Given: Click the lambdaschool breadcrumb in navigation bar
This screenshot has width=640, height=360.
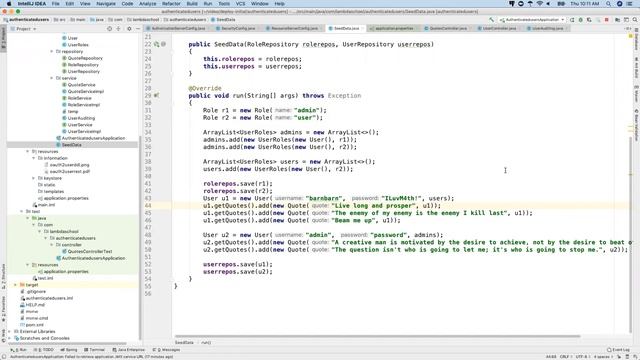Looking at the screenshot, I should [143, 20].
